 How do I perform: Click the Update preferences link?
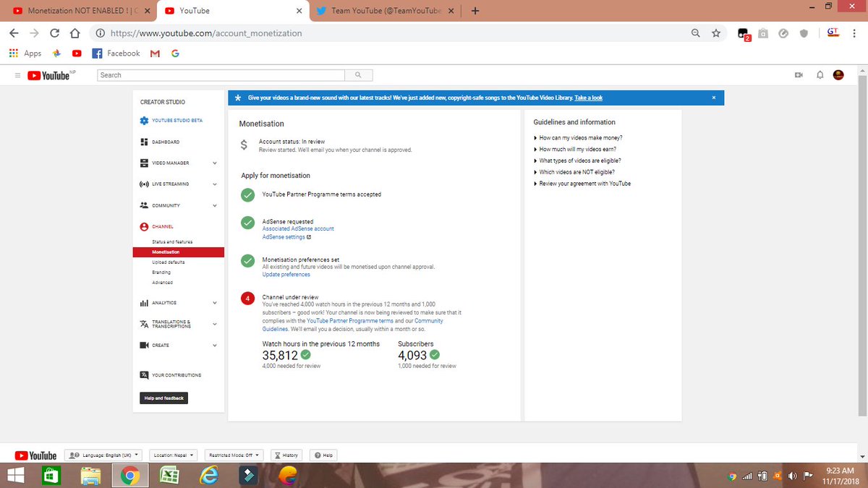tap(286, 275)
